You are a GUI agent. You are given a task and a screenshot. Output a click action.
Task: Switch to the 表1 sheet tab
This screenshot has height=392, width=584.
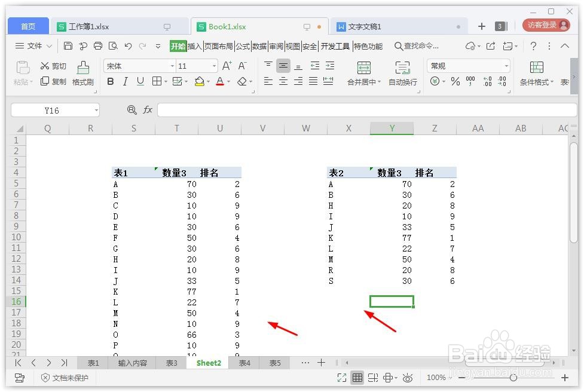[x=93, y=363]
